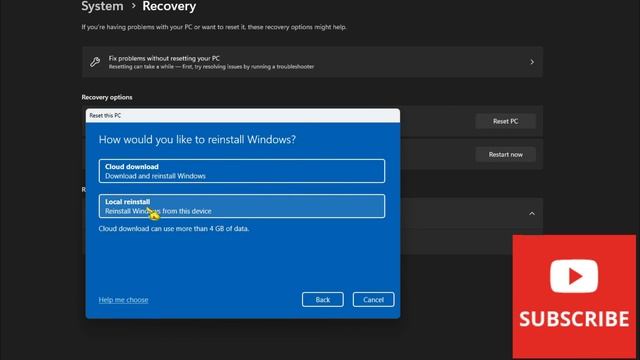Navigate to System in the breadcrumb
Image resolution: width=640 pixels, height=360 pixels.
102,6
